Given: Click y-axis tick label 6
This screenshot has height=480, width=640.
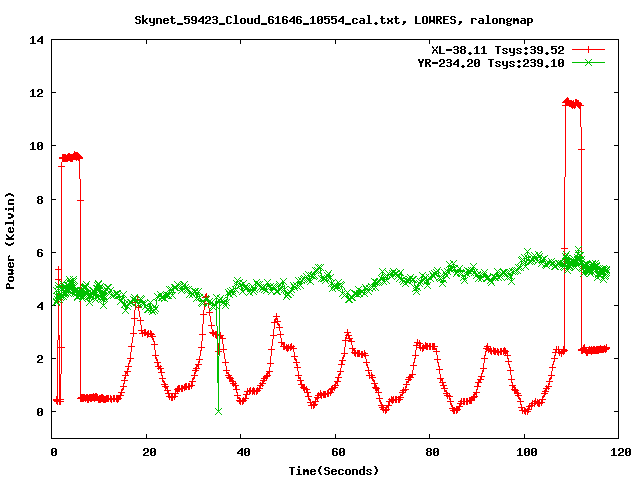Looking at the screenshot, I should [x=40, y=253].
